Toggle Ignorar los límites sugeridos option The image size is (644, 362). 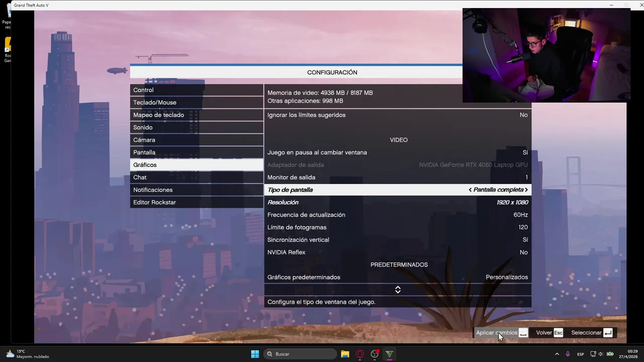[397, 115]
